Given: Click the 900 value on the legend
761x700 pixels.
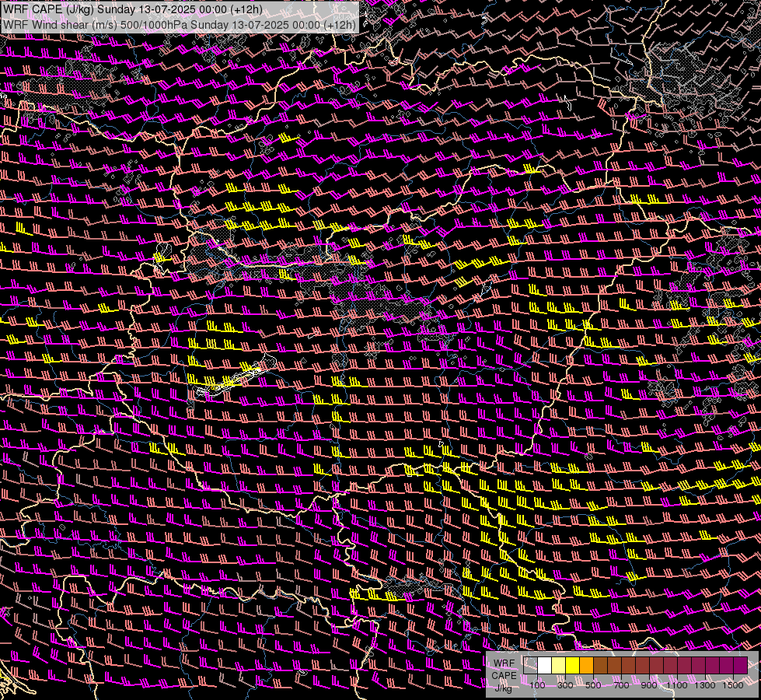Looking at the screenshot, I should (x=649, y=685).
